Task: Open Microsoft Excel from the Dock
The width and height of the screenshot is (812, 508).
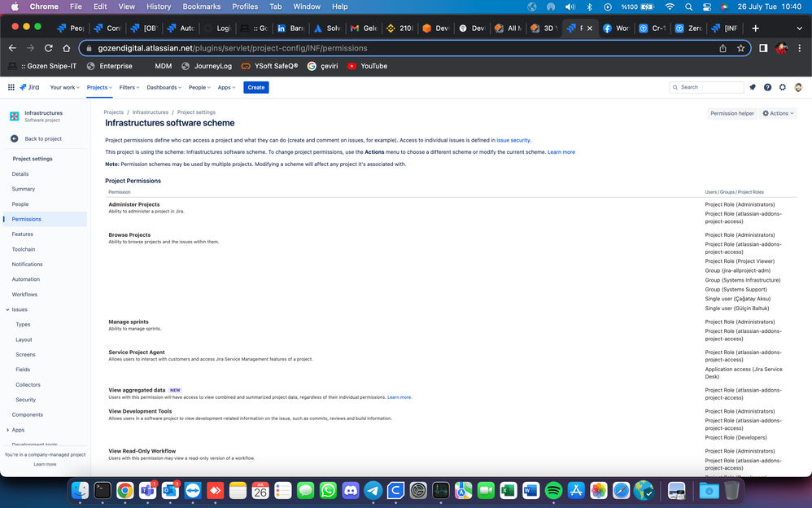Action: tap(508, 490)
